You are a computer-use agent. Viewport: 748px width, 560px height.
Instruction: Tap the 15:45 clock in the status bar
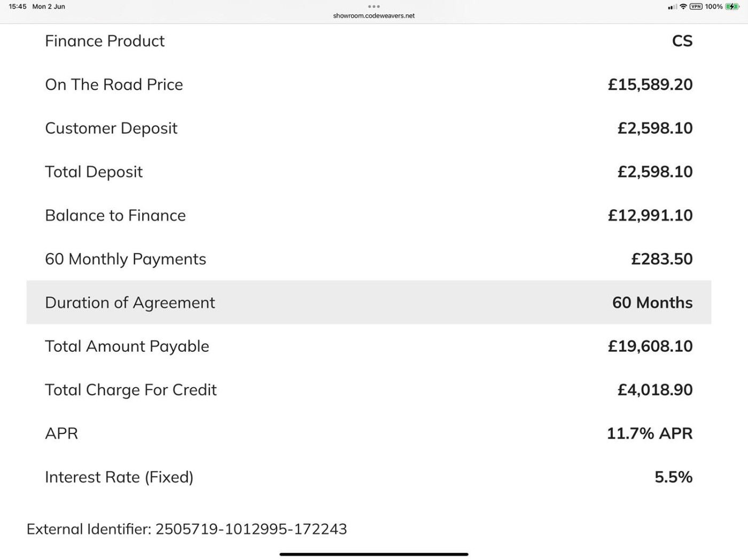coord(18,6)
